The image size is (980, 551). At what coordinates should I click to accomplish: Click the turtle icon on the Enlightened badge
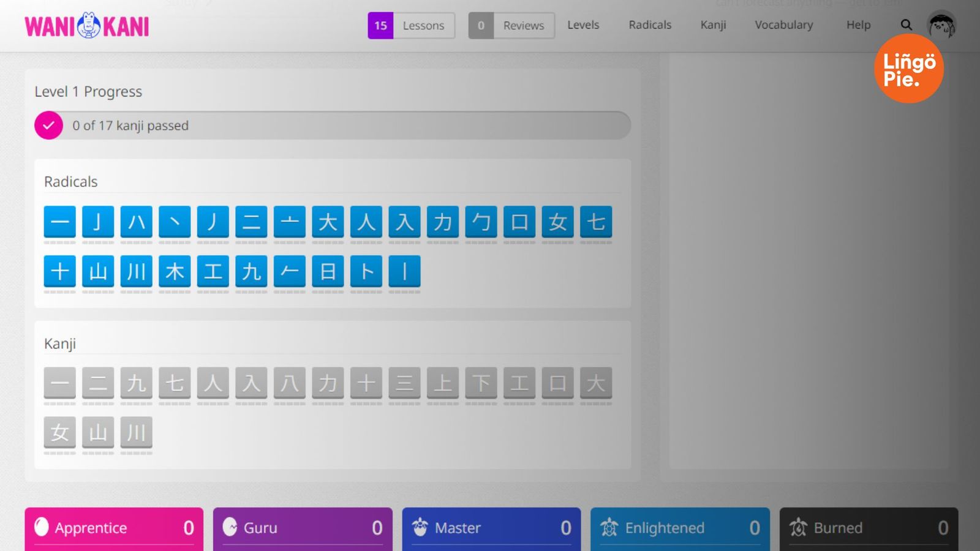[x=609, y=527]
